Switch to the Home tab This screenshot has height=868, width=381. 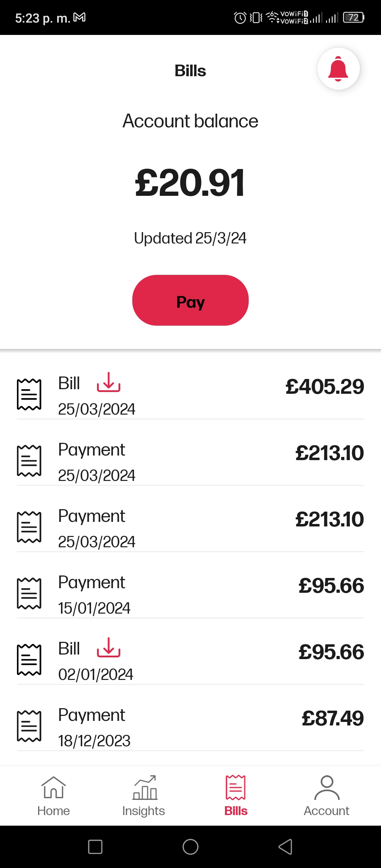pos(54,796)
